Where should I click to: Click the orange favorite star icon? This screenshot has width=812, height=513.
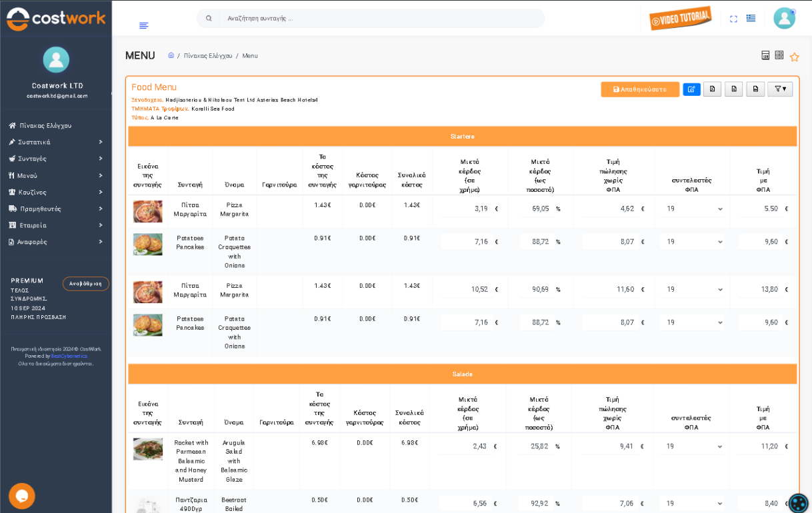coord(794,57)
